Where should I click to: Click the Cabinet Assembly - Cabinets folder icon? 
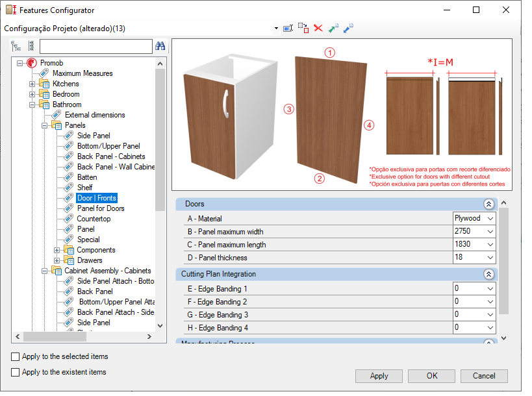57,271
